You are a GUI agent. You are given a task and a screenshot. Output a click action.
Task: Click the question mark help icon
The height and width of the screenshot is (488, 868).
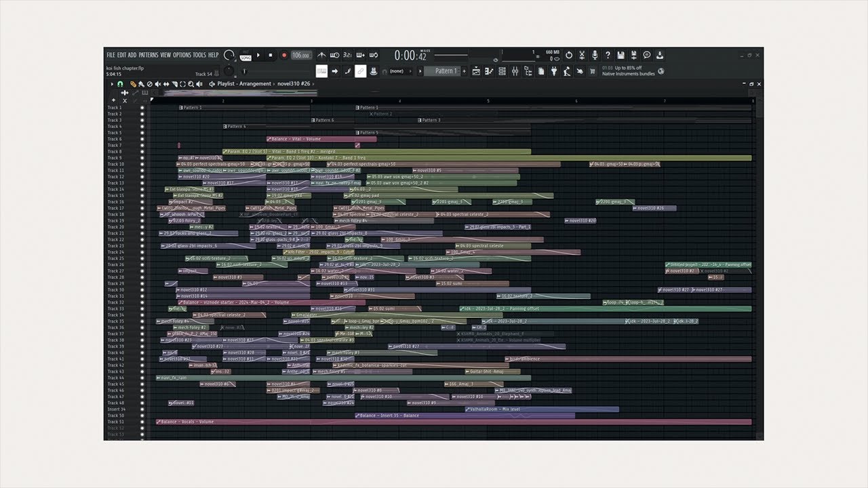[608, 55]
